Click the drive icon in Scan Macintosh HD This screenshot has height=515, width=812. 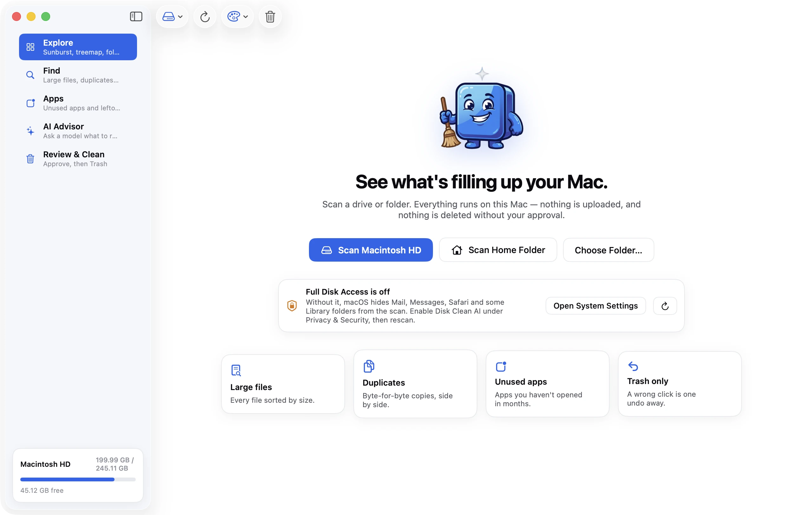326,250
